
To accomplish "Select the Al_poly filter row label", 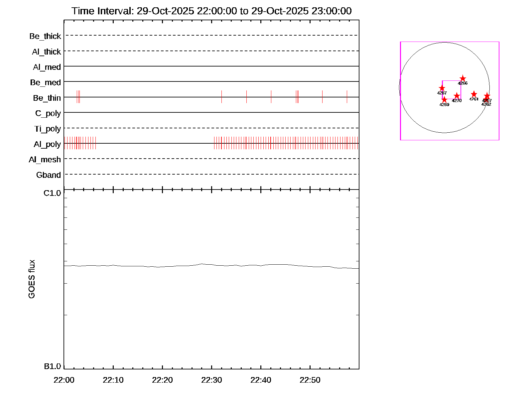I will tap(47, 144).
